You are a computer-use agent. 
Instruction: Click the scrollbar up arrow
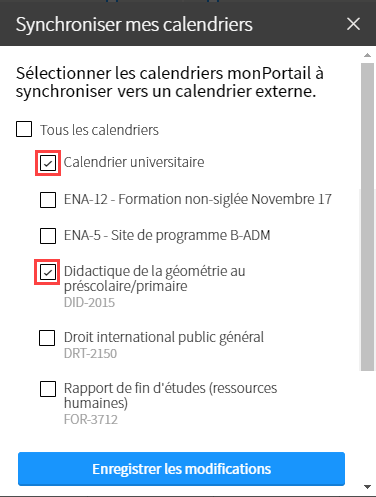pyautogui.click(x=367, y=55)
